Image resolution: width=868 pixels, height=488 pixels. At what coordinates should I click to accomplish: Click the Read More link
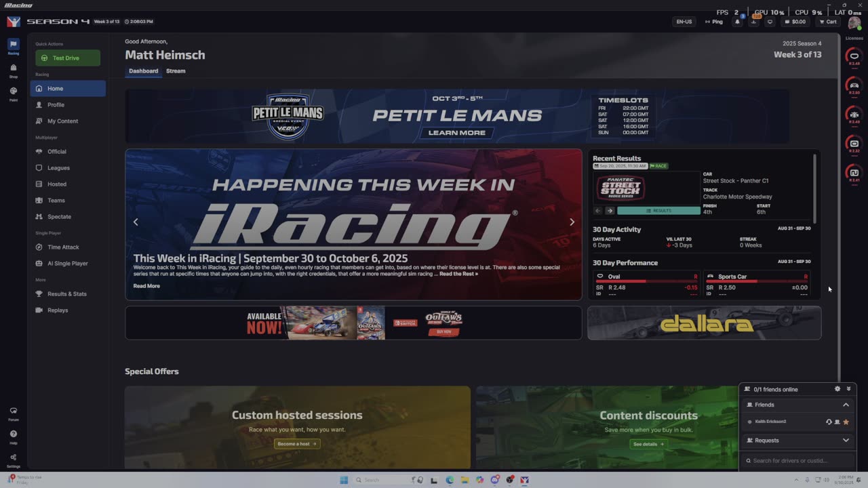(x=146, y=286)
